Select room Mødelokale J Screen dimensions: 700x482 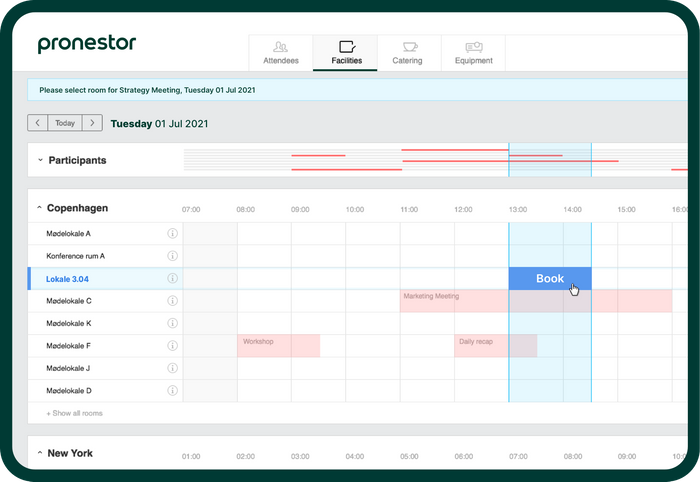(68, 368)
